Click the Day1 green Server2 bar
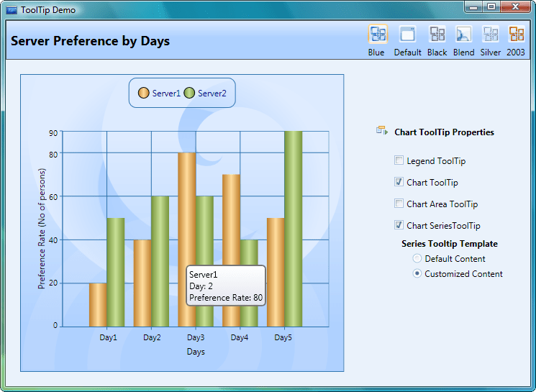 click(x=116, y=273)
